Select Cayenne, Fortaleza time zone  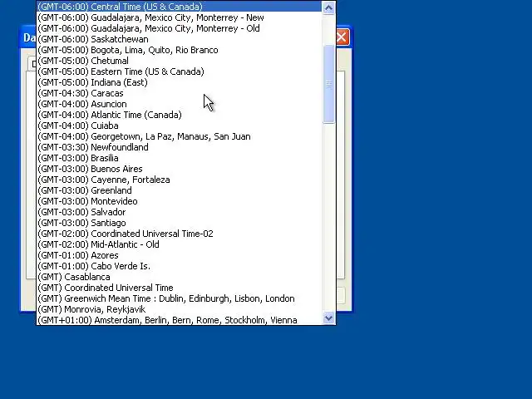coord(180,180)
